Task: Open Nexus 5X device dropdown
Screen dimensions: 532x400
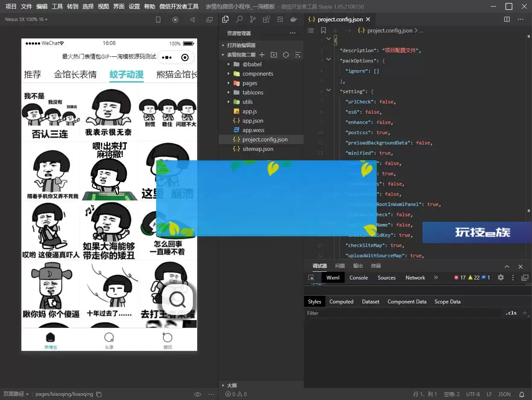Action: [x=26, y=19]
